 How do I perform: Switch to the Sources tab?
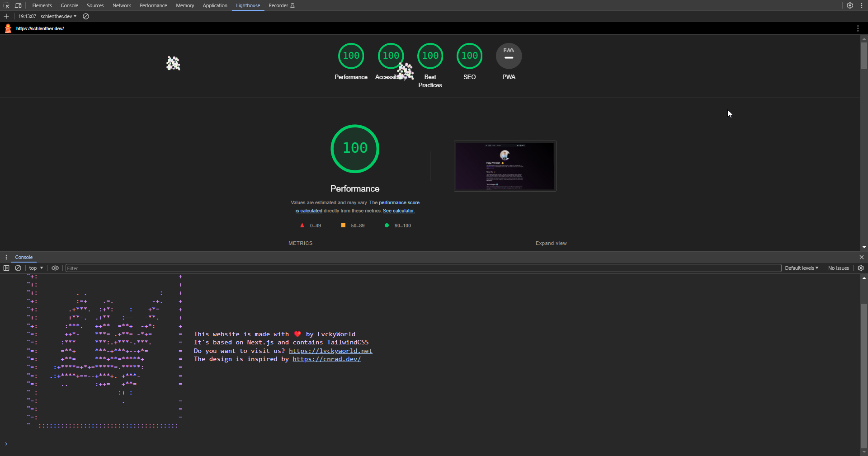click(95, 5)
